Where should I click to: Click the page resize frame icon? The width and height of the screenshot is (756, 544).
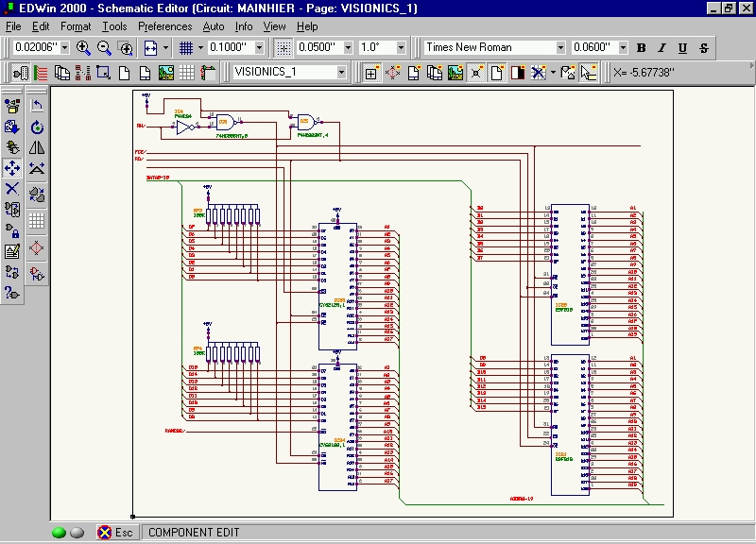click(x=103, y=73)
